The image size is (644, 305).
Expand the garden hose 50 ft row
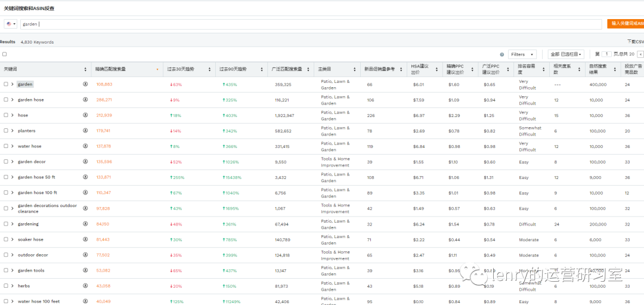pos(13,177)
